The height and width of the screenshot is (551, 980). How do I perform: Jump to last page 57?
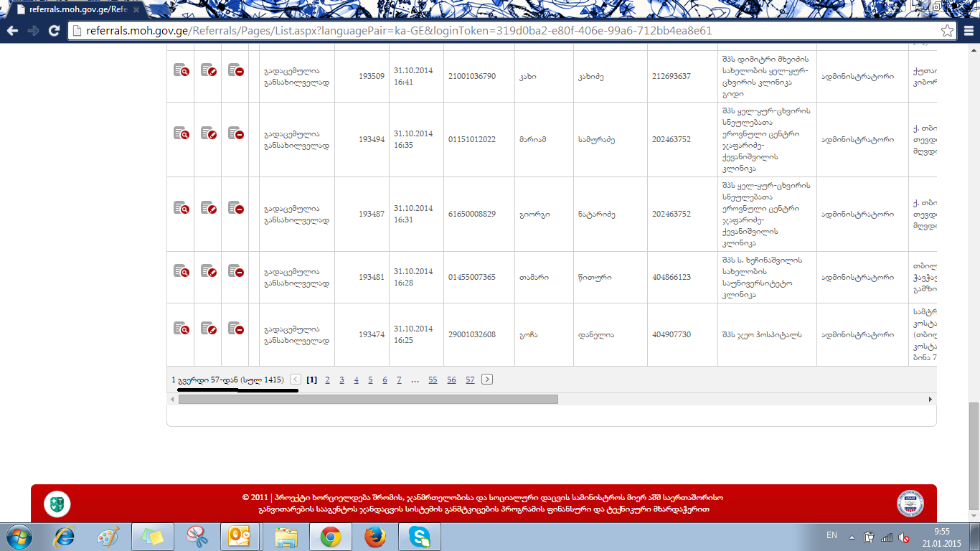pyautogui.click(x=470, y=380)
